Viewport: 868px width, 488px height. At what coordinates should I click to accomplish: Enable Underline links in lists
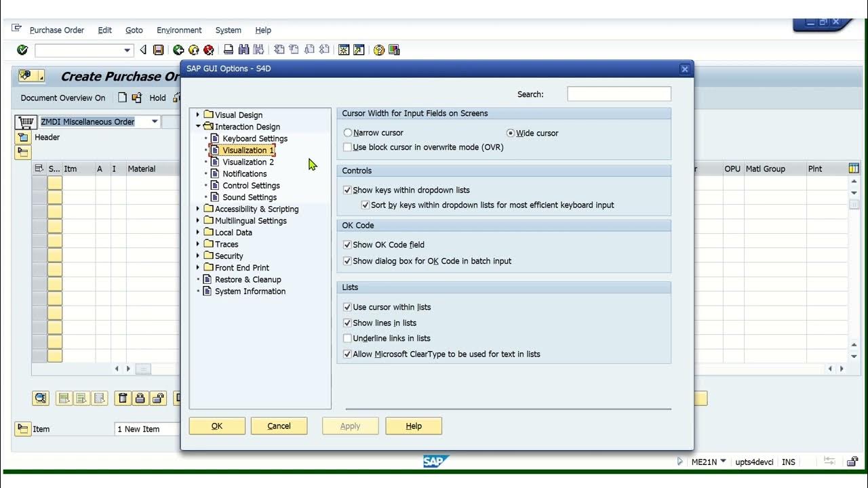click(348, 338)
